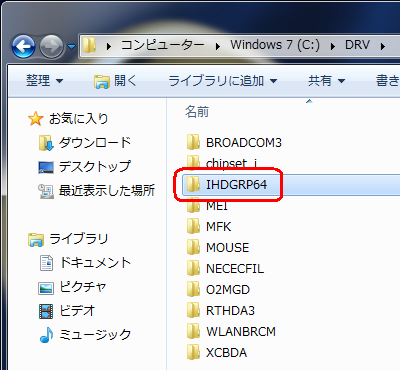This screenshot has height=370, width=400.
Task: Select the BROADCOM3 folder name
Action: [244, 143]
